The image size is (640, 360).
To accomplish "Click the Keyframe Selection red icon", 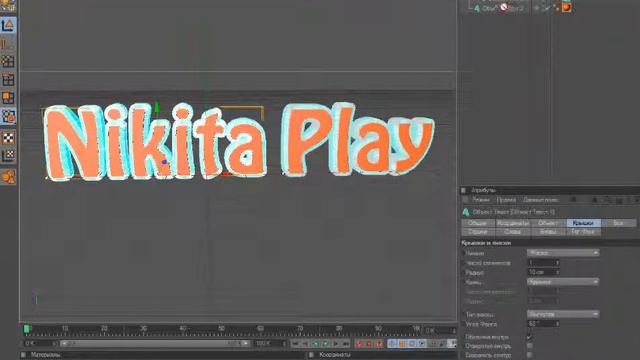I will (379, 344).
